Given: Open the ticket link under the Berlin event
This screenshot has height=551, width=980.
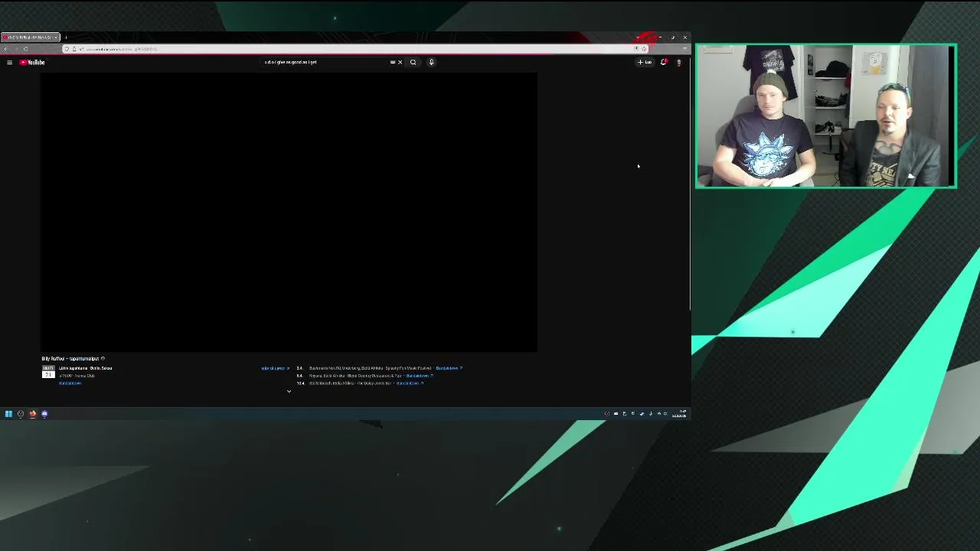Looking at the screenshot, I should tap(70, 383).
